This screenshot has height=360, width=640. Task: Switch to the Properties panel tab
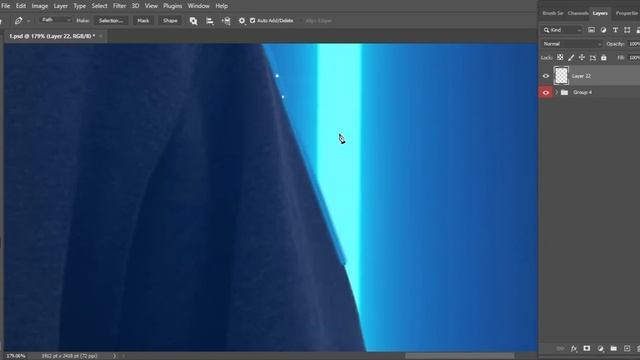(x=627, y=13)
